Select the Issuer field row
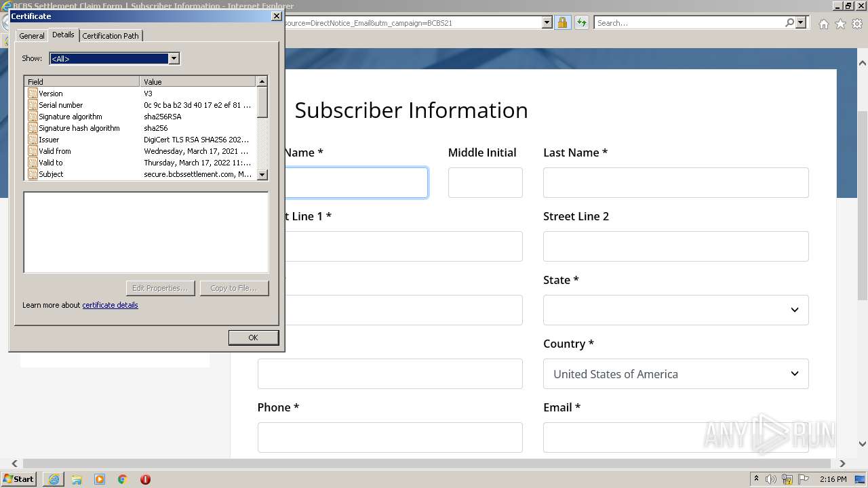The image size is (868, 488). tap(140, 140)
